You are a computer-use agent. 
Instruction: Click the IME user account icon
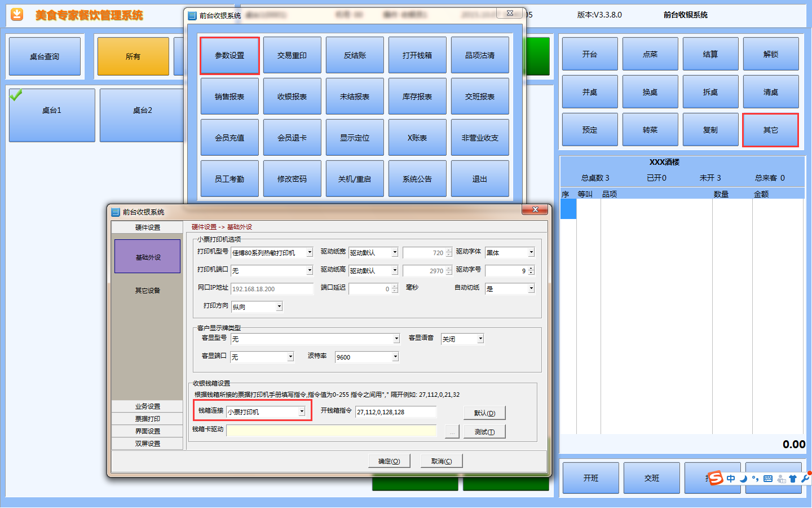(x=781, y=479)
